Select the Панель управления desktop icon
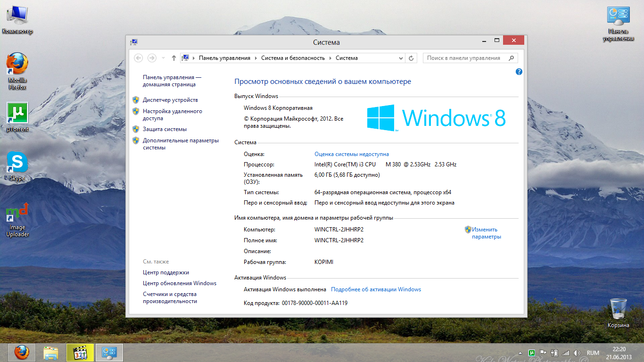The width and height of the screenshot is (644, 362). (x=618, y=24)
